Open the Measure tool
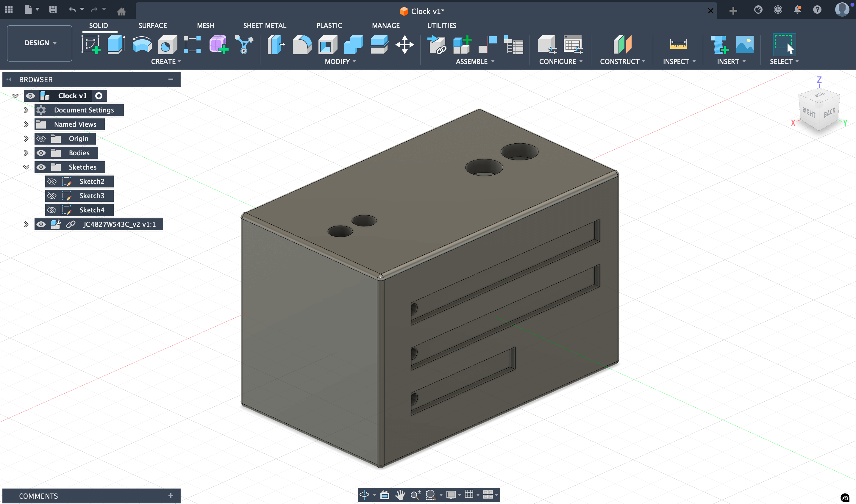Viewport: 856px width, 504px height. 678,45
